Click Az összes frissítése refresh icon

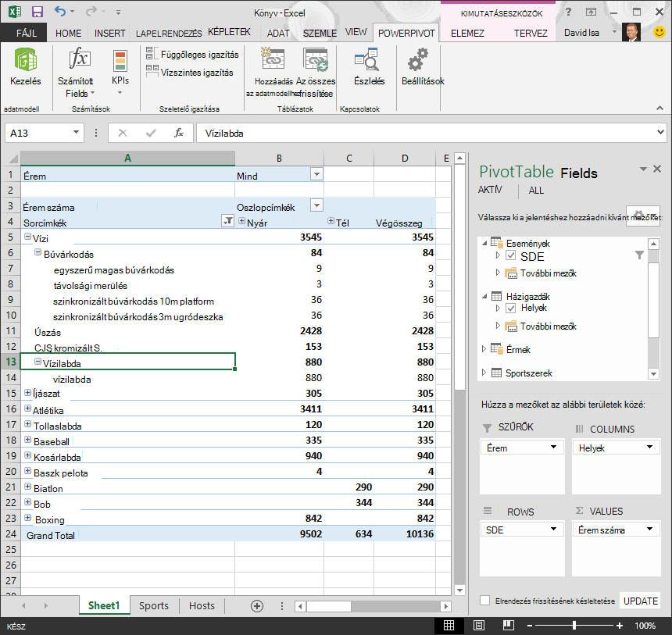pyautogui.click(x=316, y=59)
